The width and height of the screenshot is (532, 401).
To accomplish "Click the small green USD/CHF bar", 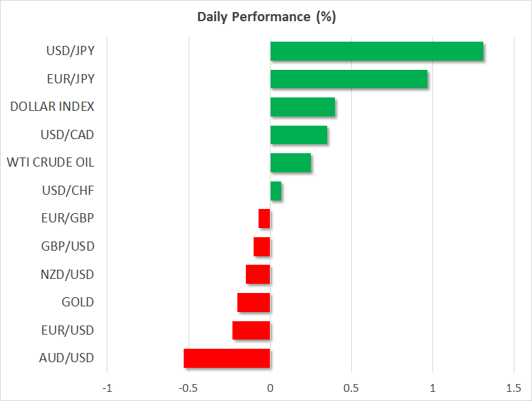I will 276,191.
